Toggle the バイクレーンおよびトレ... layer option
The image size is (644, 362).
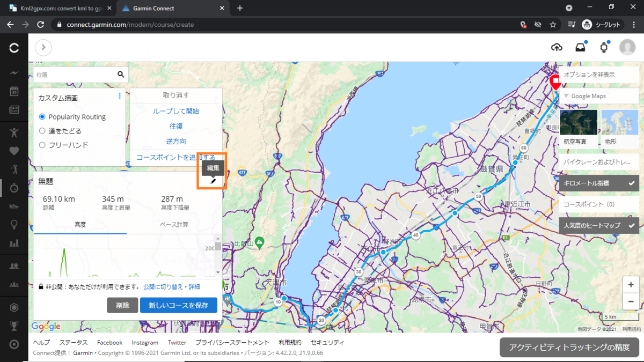[599, 161]
